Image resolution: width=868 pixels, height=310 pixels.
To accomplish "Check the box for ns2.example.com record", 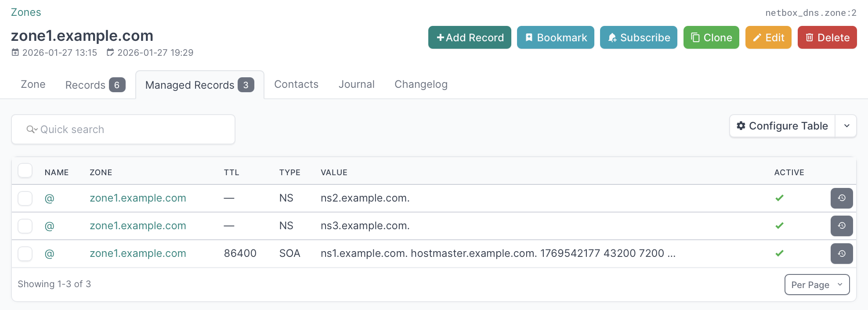I will click(x=25, y=198).
